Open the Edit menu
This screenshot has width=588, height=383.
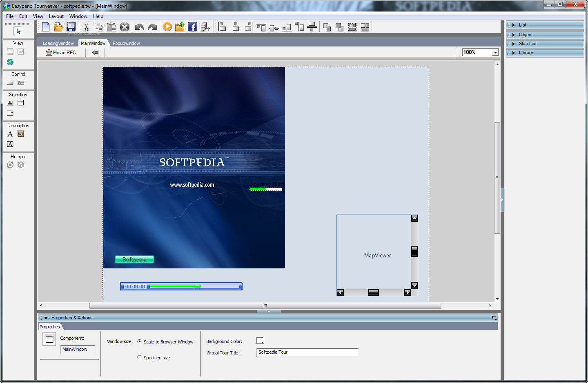click(x=23, y=16)
